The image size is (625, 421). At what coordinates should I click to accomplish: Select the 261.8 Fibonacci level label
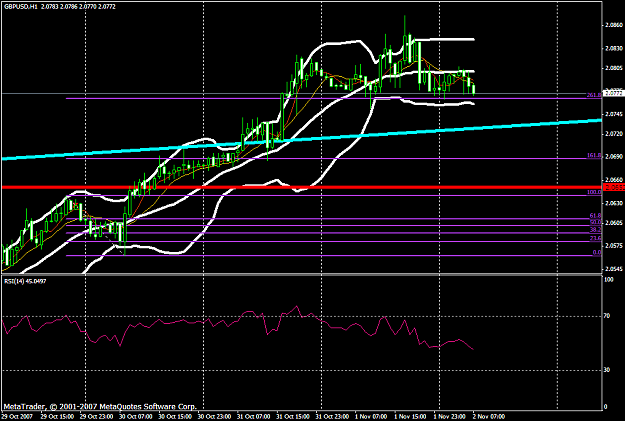click(594, 95)
